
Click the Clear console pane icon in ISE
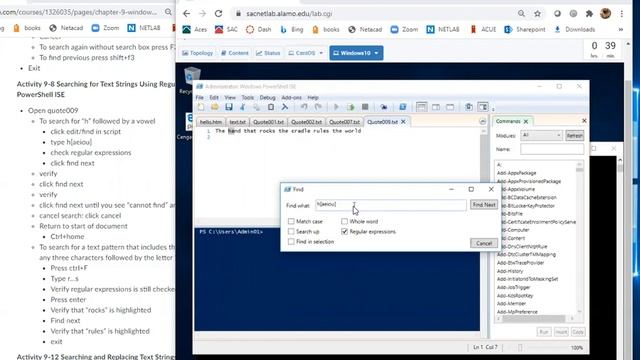pos(285,107)
